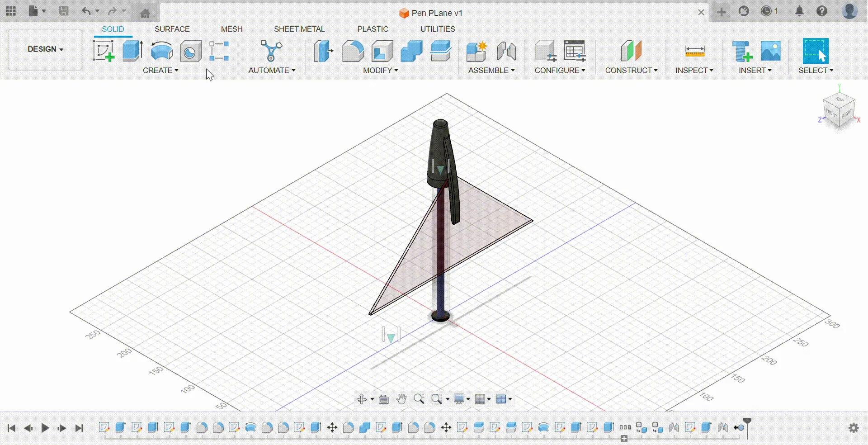Select the Joint tool under Assemble

pos(506,51)
